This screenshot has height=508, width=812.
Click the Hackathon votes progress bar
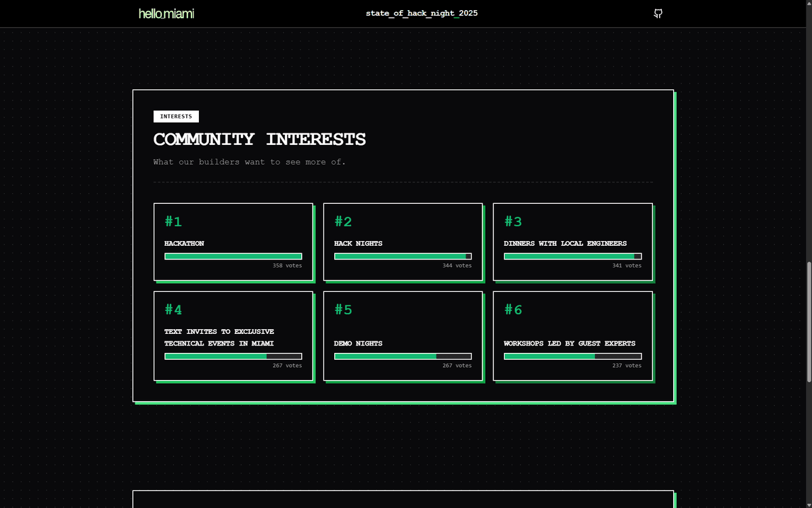pos(233,257)
